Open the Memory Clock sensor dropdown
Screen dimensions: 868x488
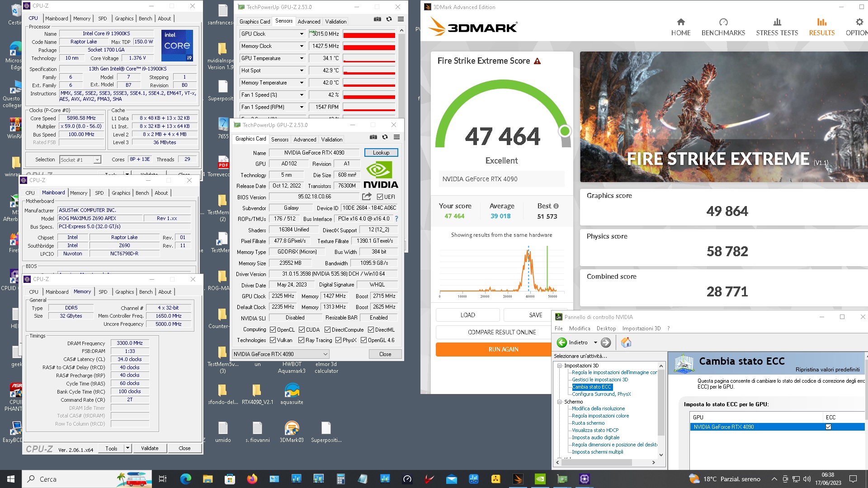(302, 46)
